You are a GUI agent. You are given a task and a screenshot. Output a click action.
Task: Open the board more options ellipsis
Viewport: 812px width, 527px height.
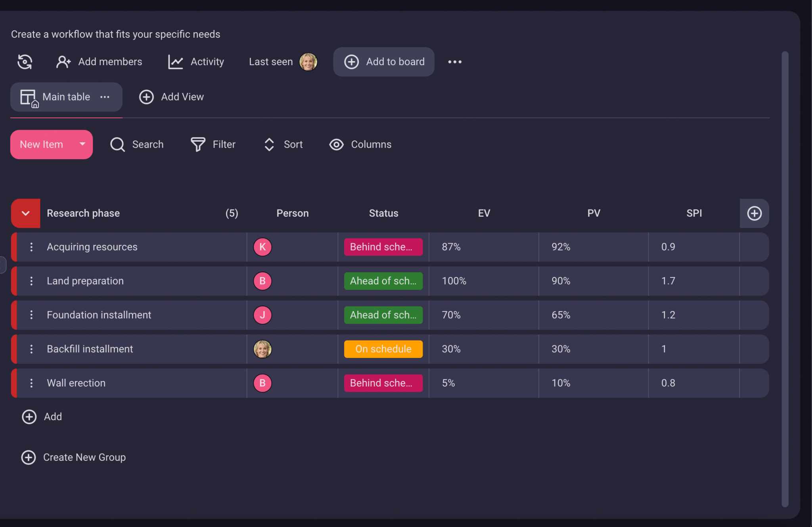pyautogui.click(x=455, y=62)
